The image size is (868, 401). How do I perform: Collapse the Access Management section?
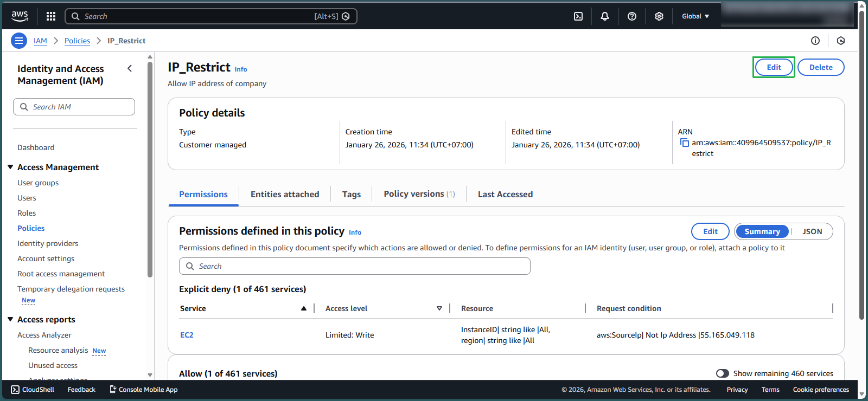[10, 167]
